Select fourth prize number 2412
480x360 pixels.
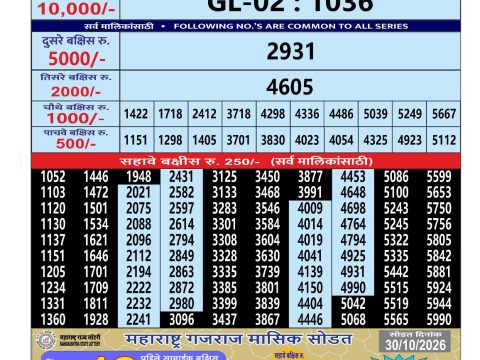pyautogui.click(x=204, y=114)
